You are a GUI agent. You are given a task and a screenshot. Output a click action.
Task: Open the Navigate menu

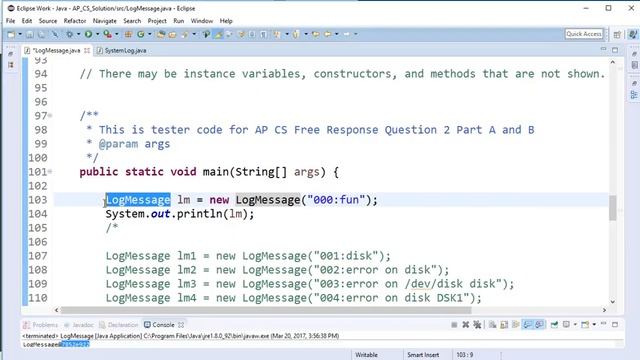(104, 21)
